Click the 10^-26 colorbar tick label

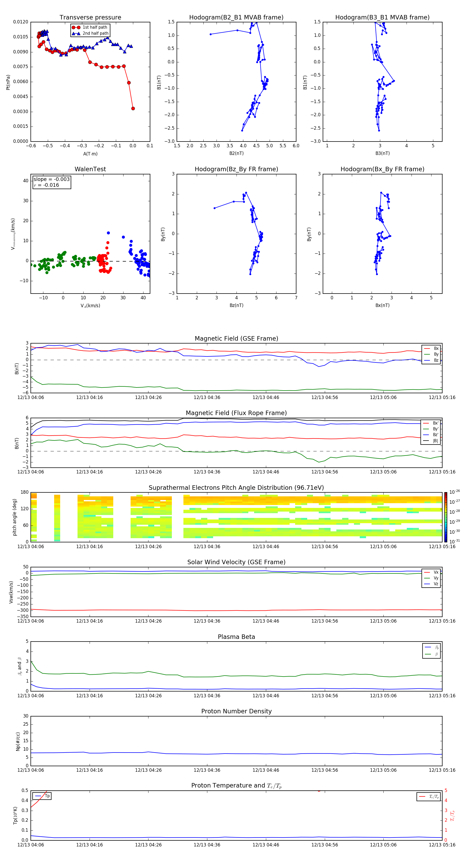pos(455,492)
